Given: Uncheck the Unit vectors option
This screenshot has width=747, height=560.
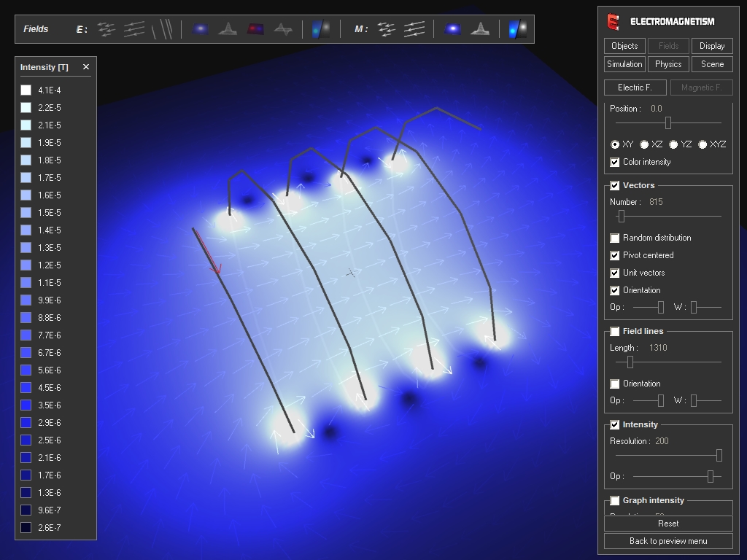Looking at the screenshot, I should (x=615, y=273).
